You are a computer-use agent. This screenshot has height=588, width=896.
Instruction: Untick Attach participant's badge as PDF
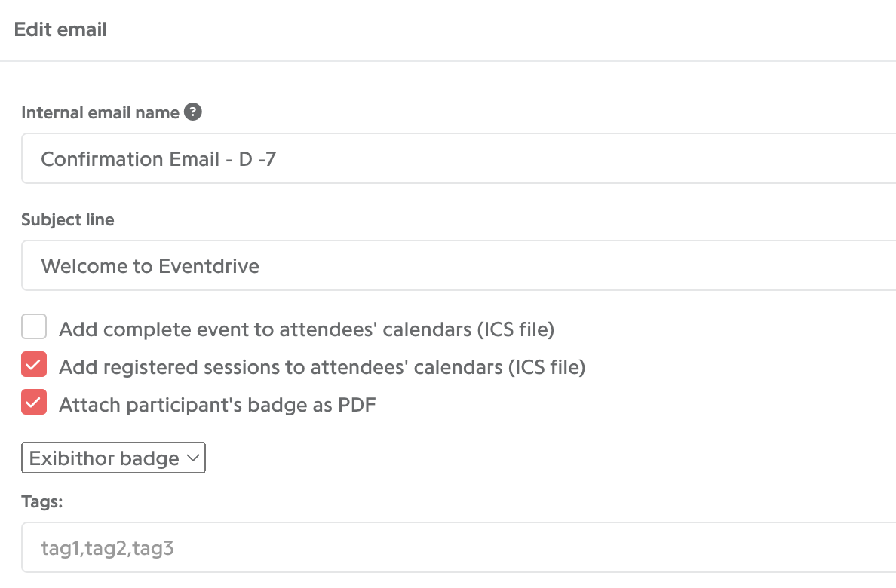click(34, 403)
